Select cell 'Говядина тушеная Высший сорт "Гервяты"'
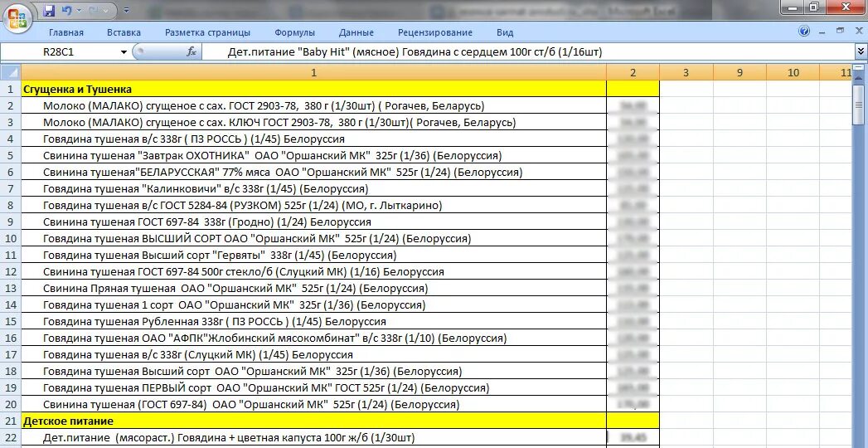The image size is (868, 448). 314,256
